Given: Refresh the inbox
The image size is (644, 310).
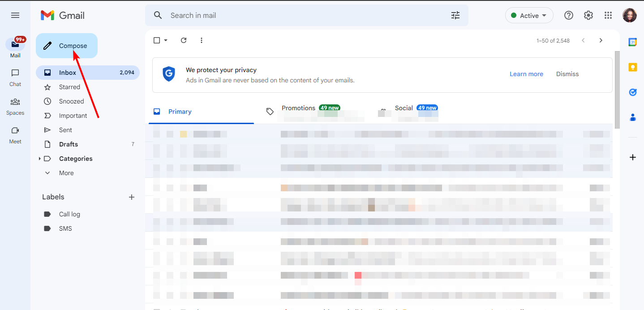Looking at the screenshot, I should tap(184, 40).
